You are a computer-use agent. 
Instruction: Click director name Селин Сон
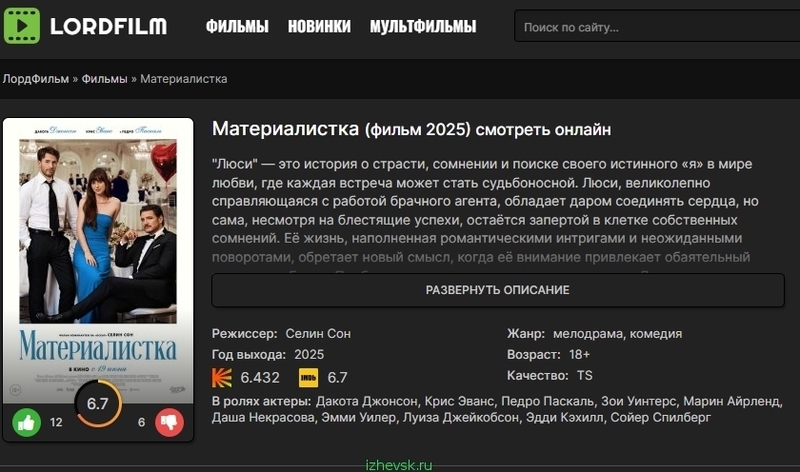pos(318,334)
